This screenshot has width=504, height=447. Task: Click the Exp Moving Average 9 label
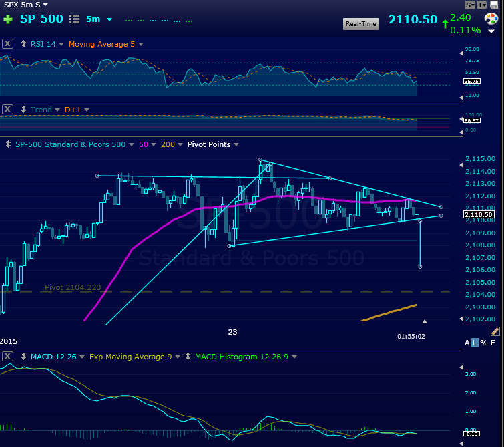click(x=130, y=357)
